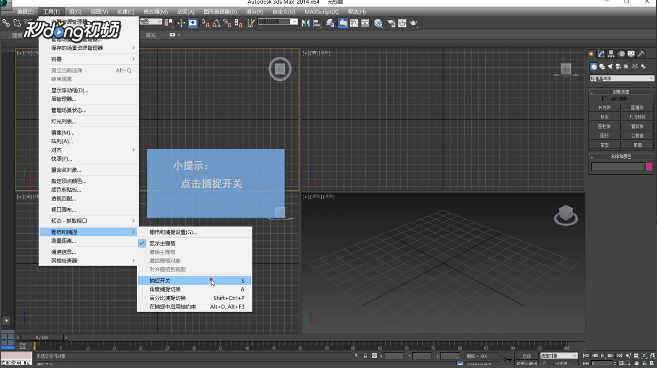Click the Render Production teapot icon

point(414,23)
